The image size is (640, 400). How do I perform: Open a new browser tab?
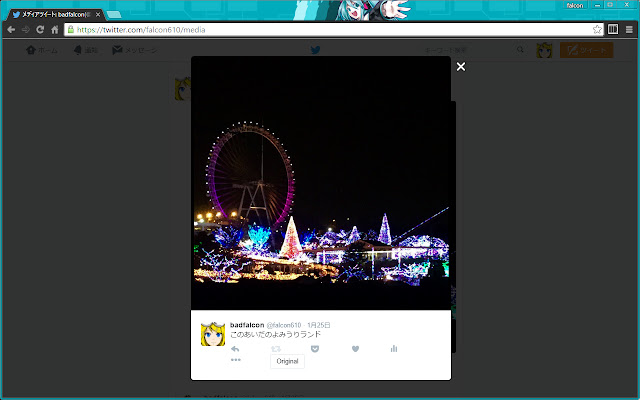tap(114, 15)
